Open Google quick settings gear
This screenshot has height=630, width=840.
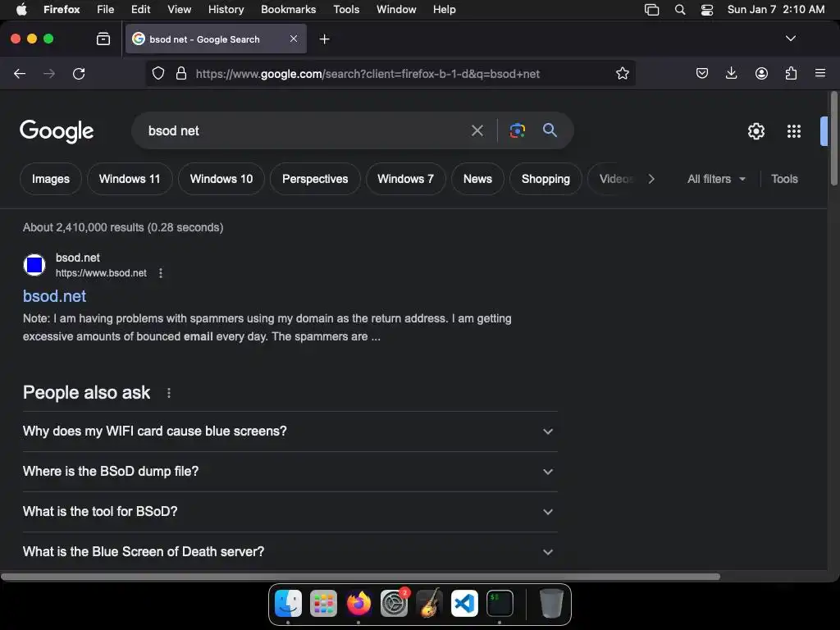click(x=756, y=131)
